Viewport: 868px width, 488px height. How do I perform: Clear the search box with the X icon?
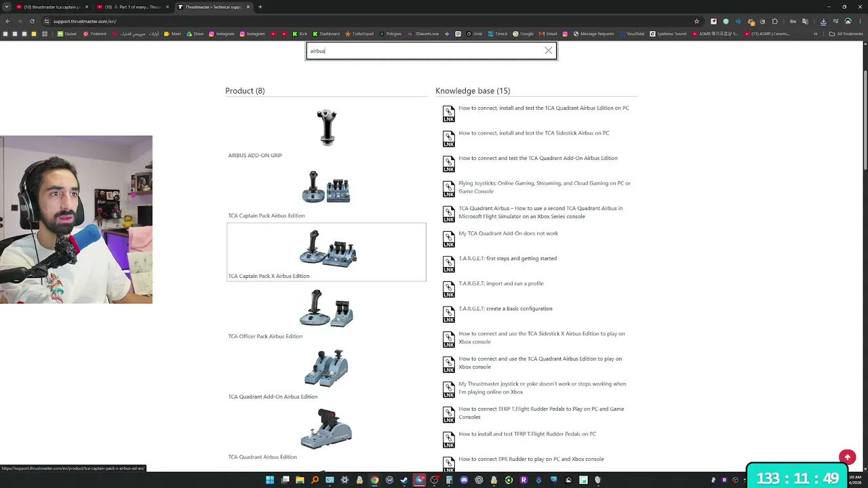(x=548, y=51)
